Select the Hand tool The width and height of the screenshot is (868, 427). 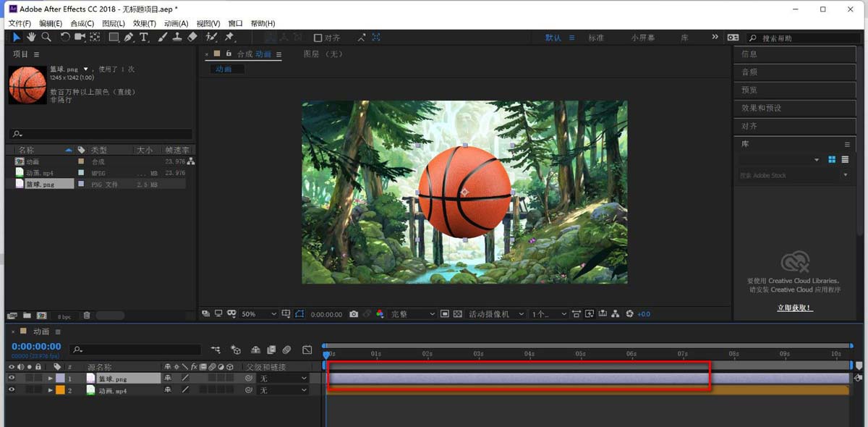point(32,37)
